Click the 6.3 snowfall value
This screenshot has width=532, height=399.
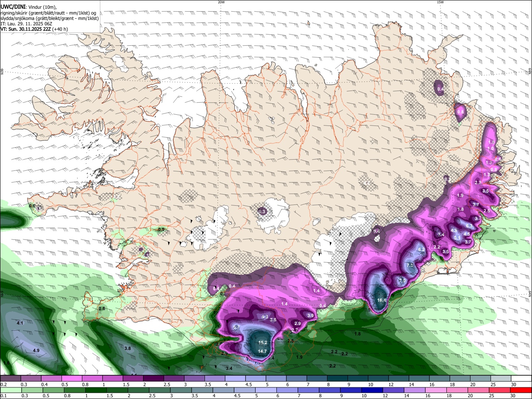tap(469, 226)
